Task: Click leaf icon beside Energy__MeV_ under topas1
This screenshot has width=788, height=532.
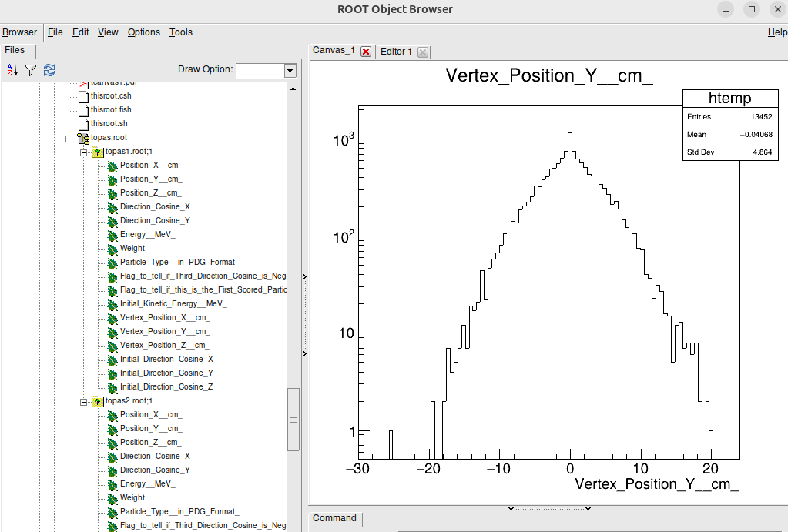Action: [x=112, y=235]
